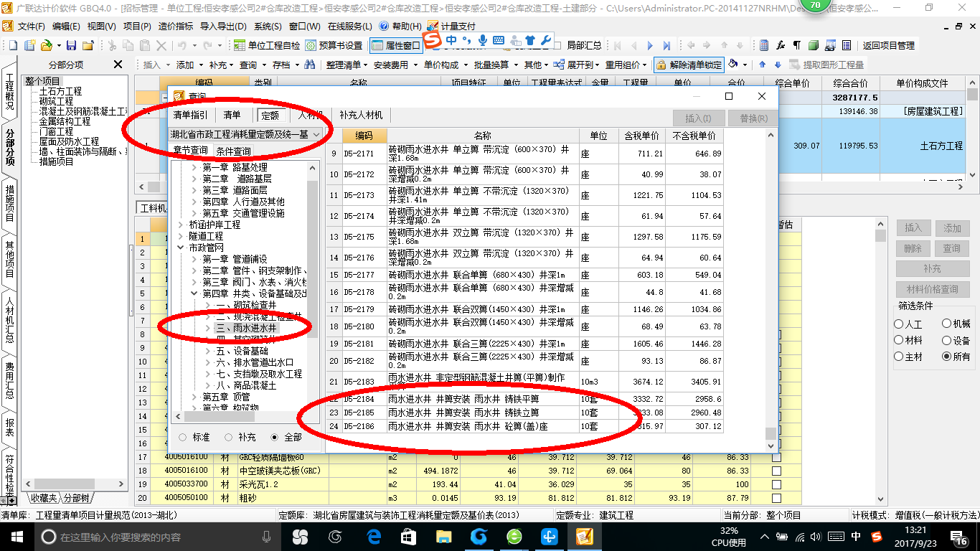
Task: Click the Windows Start button
Action: point(17,536)
